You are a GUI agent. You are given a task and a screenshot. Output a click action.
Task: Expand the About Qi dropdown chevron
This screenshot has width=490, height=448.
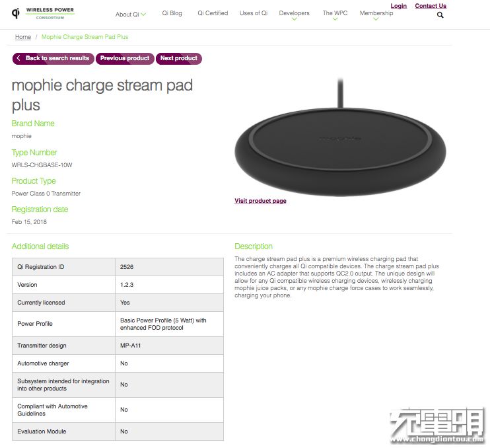(143, 14)
